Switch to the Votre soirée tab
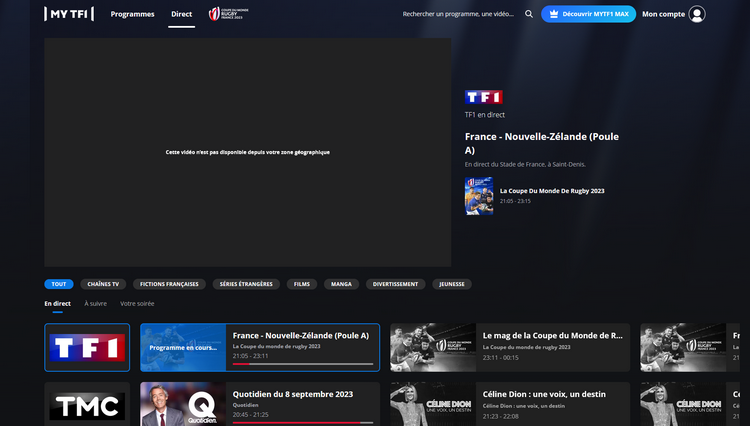The height and width of the screenshot is (426, 750). pos(137,304)
